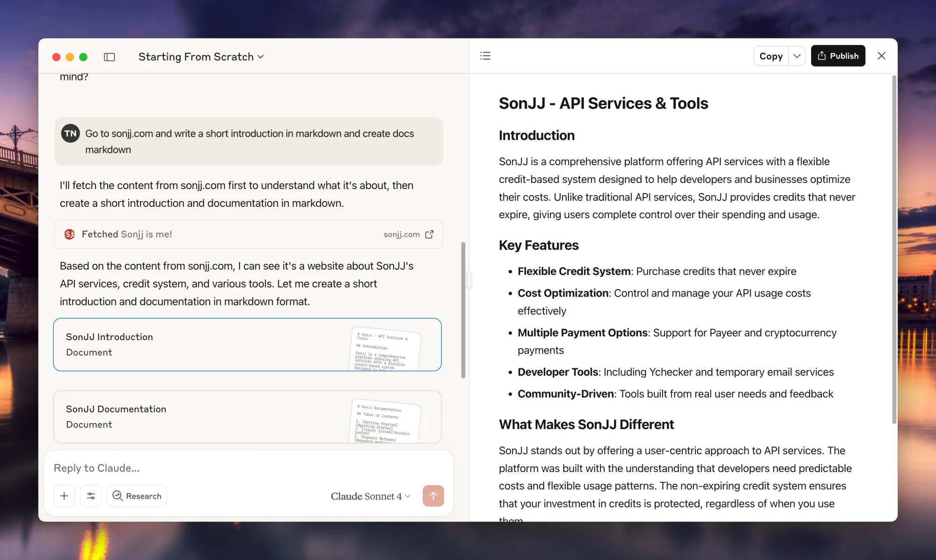The image size is (936, 560).
Task: Click the SonJJ Introduction preview thumbnail
Action: coord(385,349)
